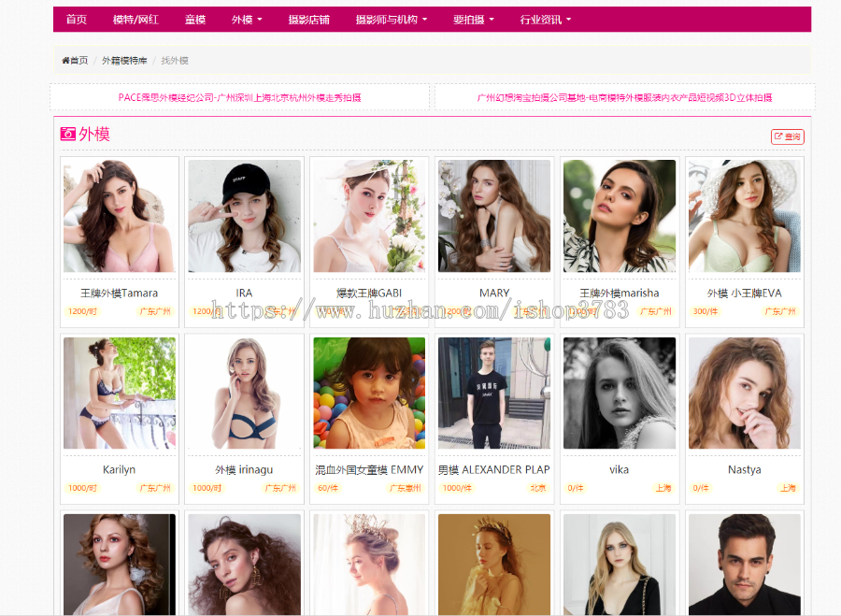The width and height of the screenshot is (841, 616).
Task: Click the 60/件 price tag under EMMY
Action: click(x=328, y=488)
